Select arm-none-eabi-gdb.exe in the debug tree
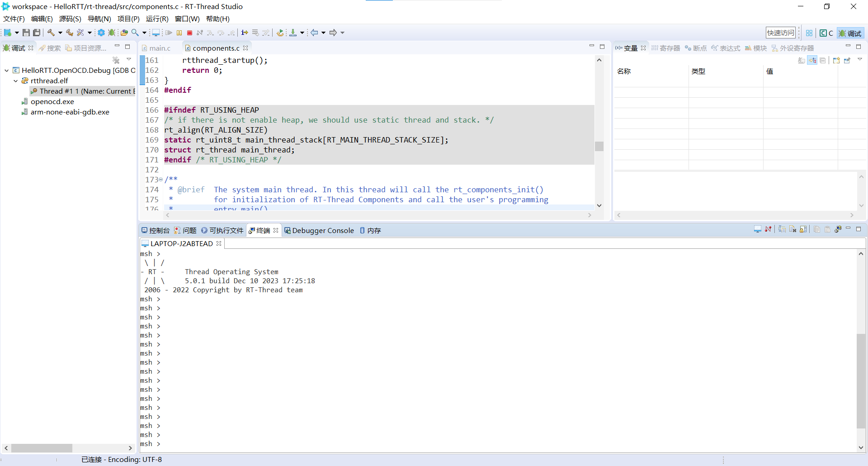 point(66,112)
